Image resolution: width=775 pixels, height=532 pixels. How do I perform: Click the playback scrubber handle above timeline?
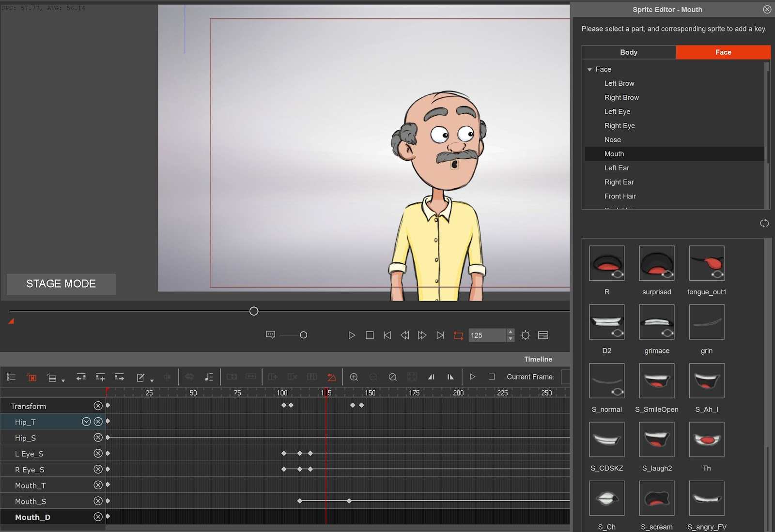click(254, 311)
